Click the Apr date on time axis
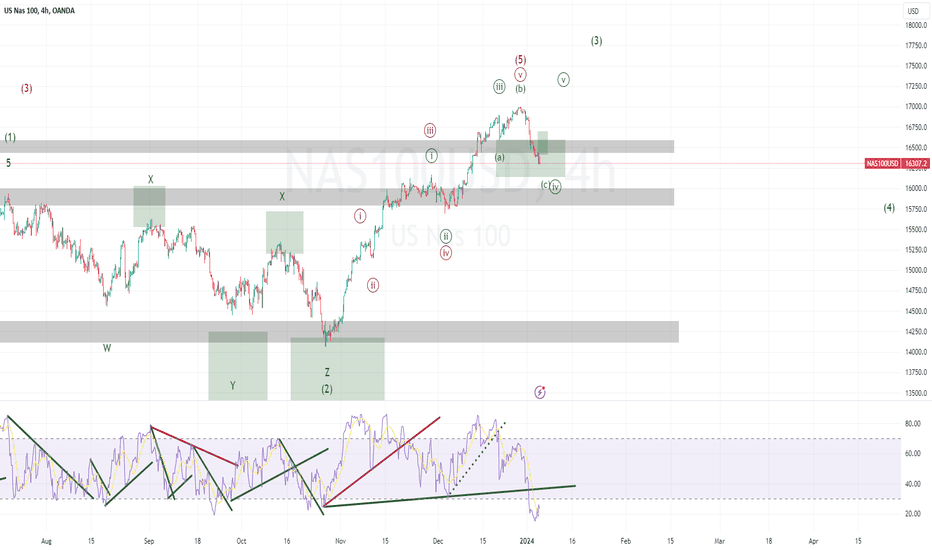Screen dimensions: 932x550 [x=814, y=541]
